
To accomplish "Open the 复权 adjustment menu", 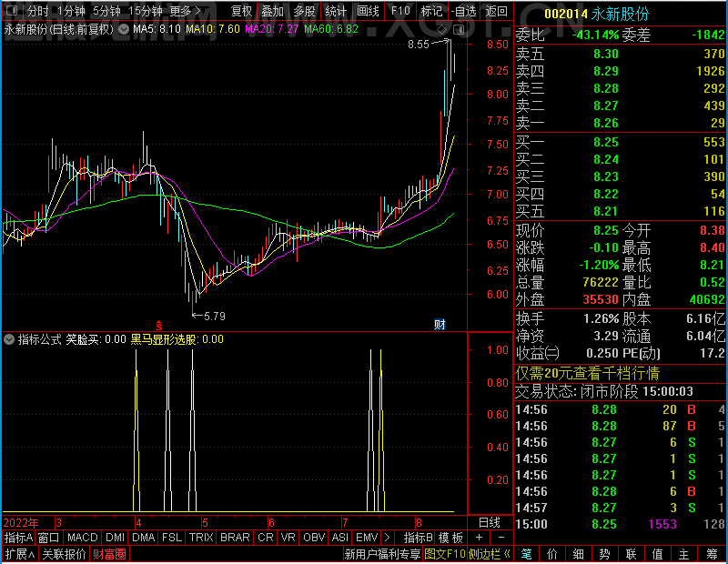I will (241, 10).
